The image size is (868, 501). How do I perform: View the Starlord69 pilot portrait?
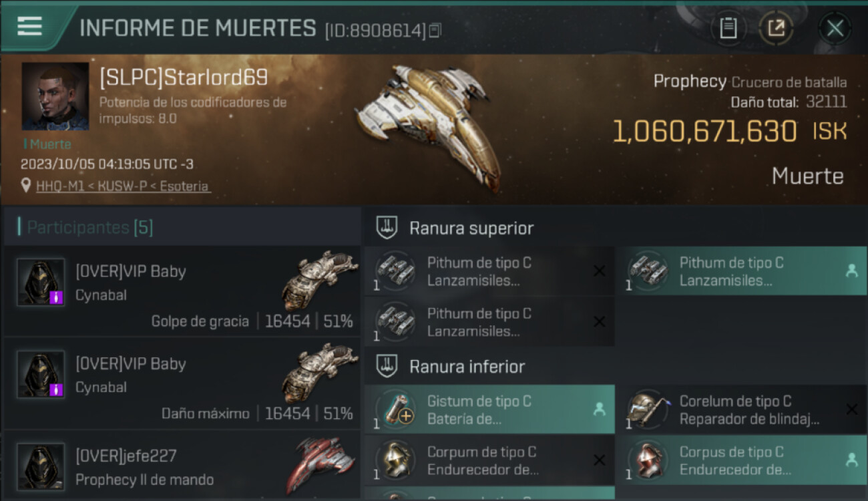55,96
